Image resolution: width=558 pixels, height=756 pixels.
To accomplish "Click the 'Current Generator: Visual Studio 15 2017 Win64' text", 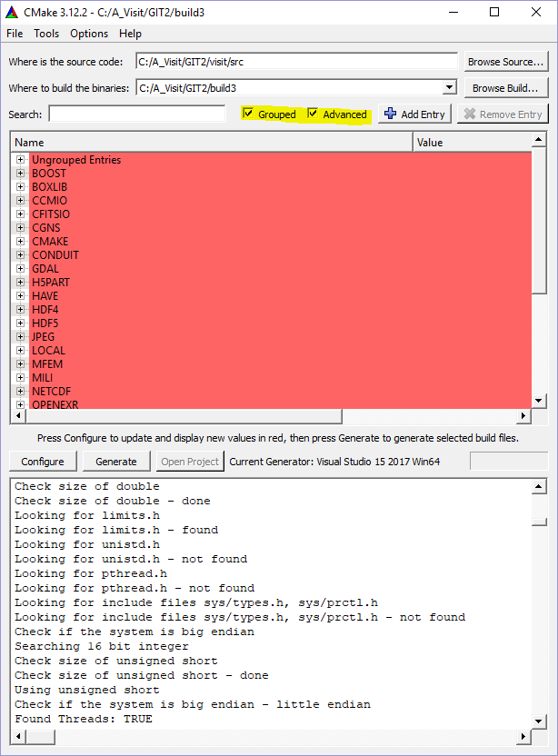I will click(x=334, y=462).
